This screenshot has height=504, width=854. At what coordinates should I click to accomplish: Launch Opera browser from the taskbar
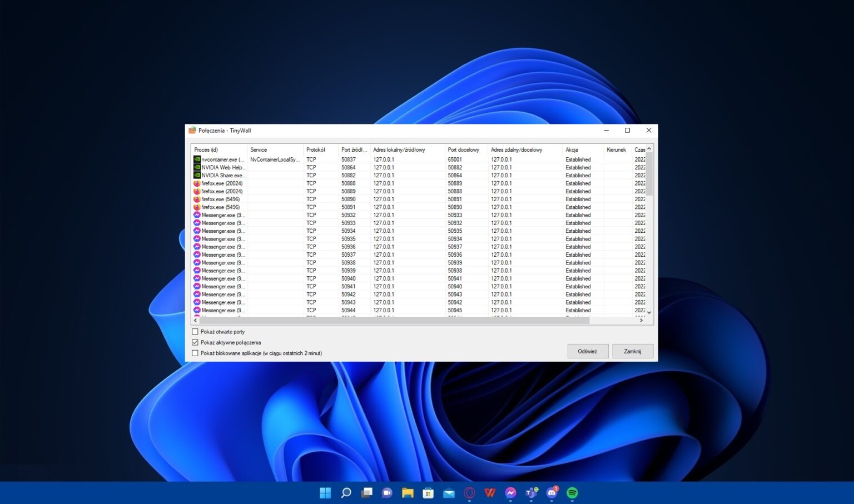[469, 493]
